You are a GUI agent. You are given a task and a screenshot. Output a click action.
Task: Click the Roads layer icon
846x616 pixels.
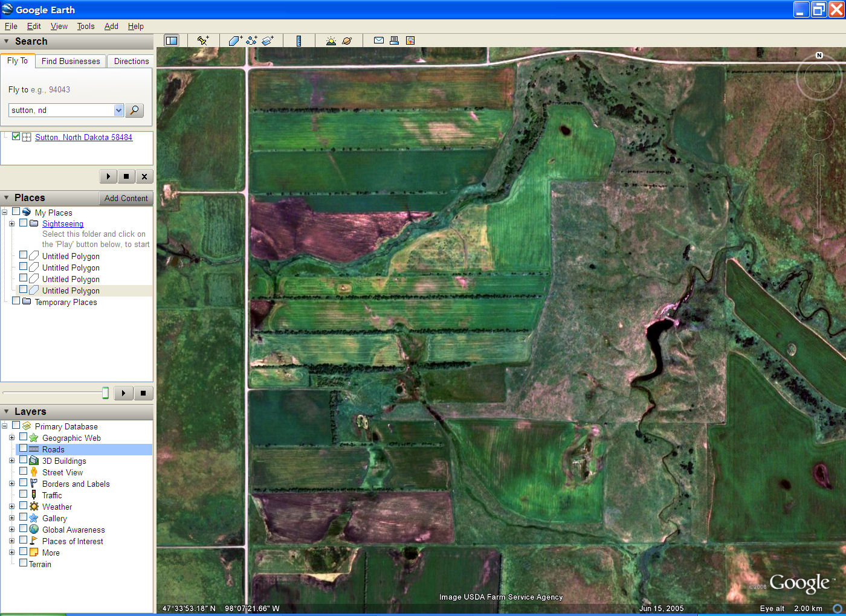(x=34, y=449)
